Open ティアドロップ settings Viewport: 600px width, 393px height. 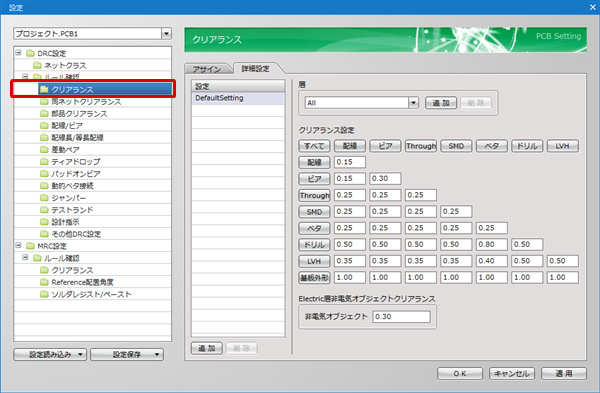[x=76, y=161]
